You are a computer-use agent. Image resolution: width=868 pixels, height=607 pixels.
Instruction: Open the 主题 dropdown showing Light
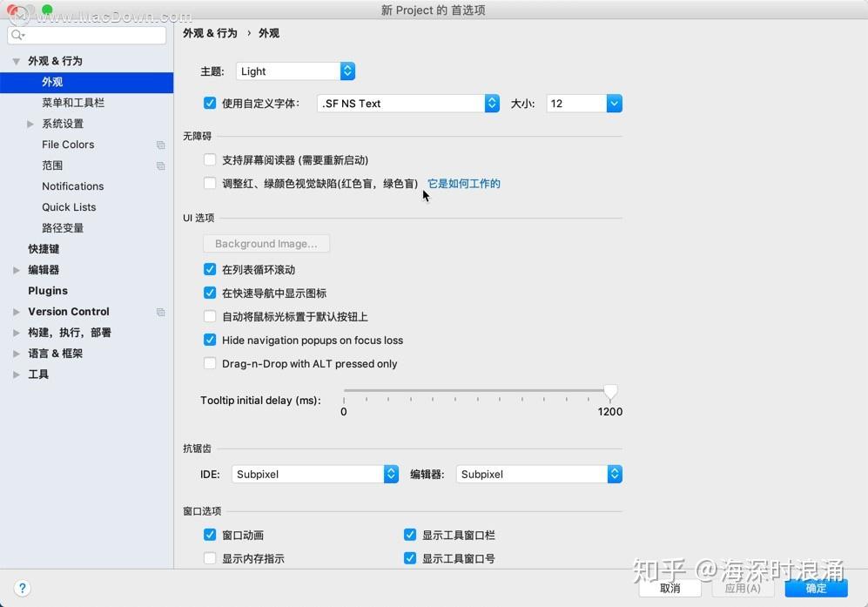pos(347,71)
